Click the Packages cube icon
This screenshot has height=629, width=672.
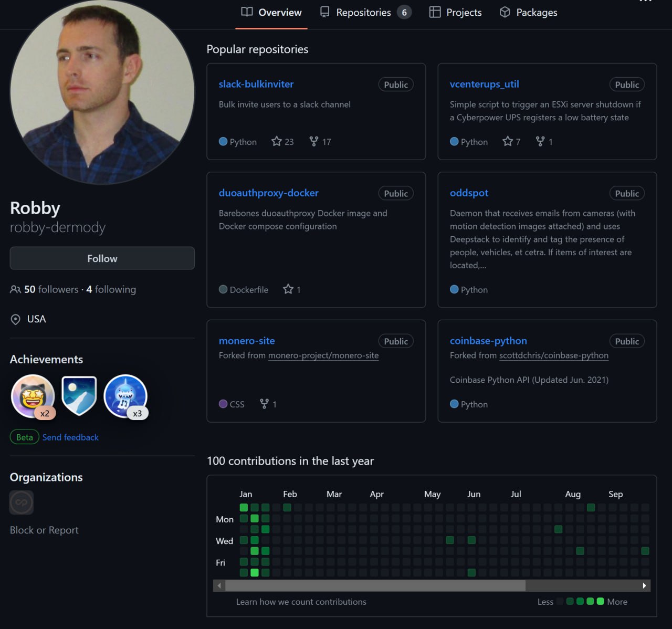[x=505, y=12]
